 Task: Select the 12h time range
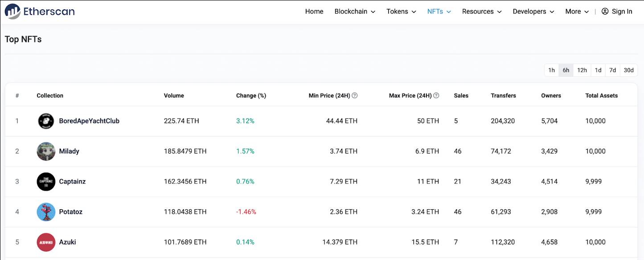tap(582, 70)
